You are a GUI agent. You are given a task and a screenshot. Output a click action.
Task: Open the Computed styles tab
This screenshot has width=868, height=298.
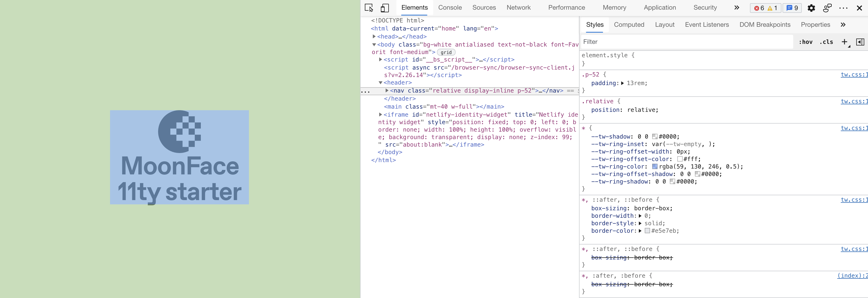point(629,25)
